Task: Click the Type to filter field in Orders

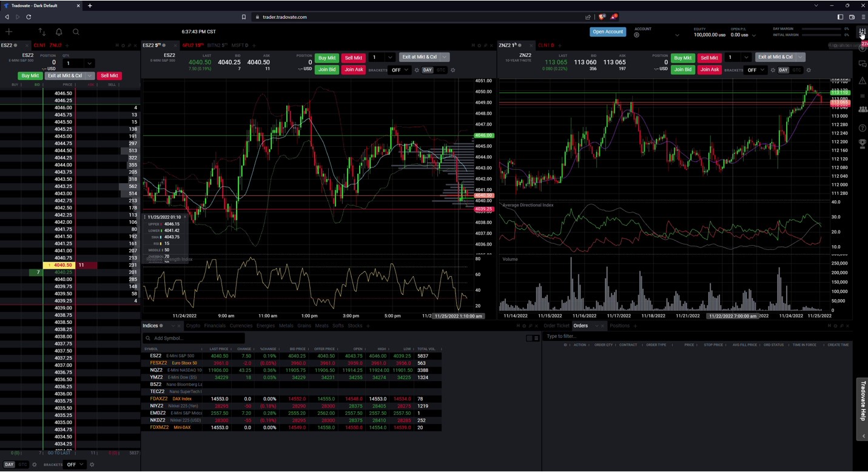Action: [x=698, y=336]
